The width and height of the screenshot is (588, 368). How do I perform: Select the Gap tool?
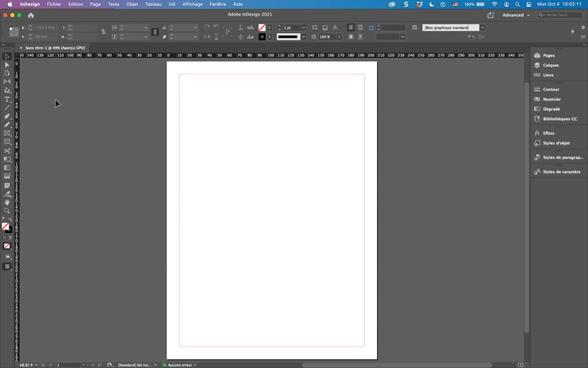(7, 81)
